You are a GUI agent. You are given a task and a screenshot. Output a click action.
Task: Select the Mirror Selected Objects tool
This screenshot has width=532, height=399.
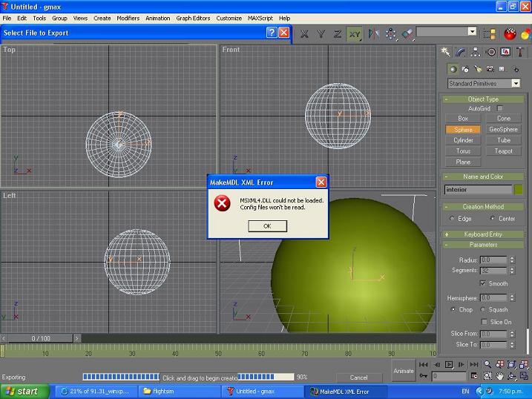point(373,33)
